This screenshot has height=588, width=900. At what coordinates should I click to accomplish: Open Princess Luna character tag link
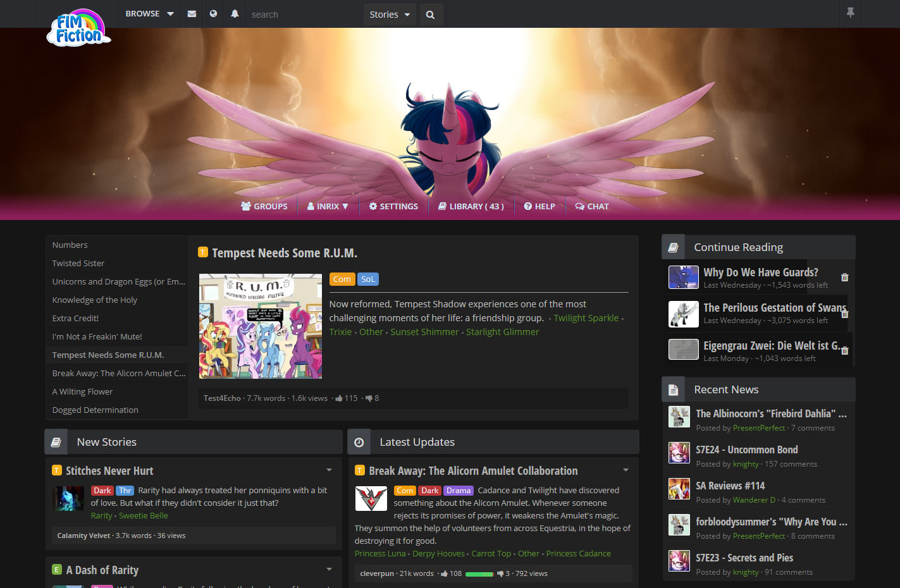click(380, 553)
